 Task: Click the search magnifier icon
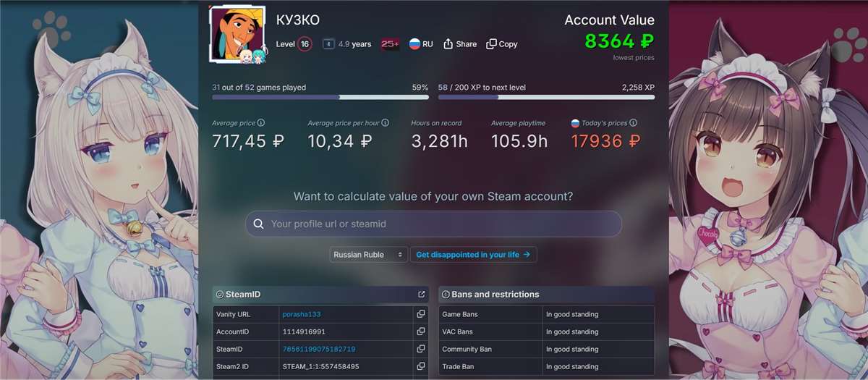click(258, 224)
